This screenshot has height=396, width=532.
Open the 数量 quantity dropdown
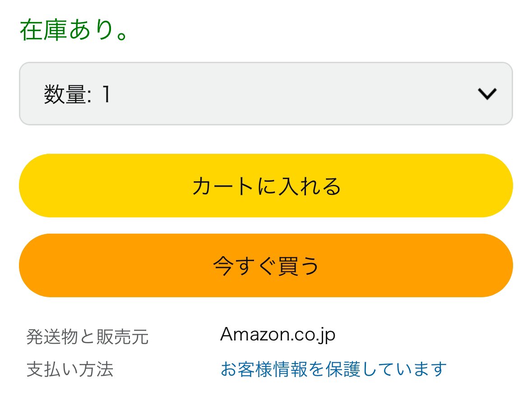coord(265,94)
